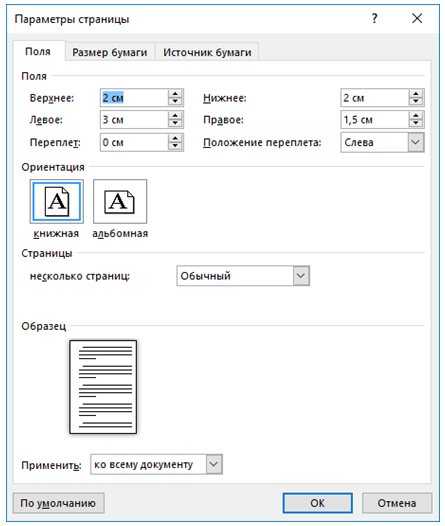Expand the несколько страниц dropdown
Viewport: 445px width, 526px height.
301,276
